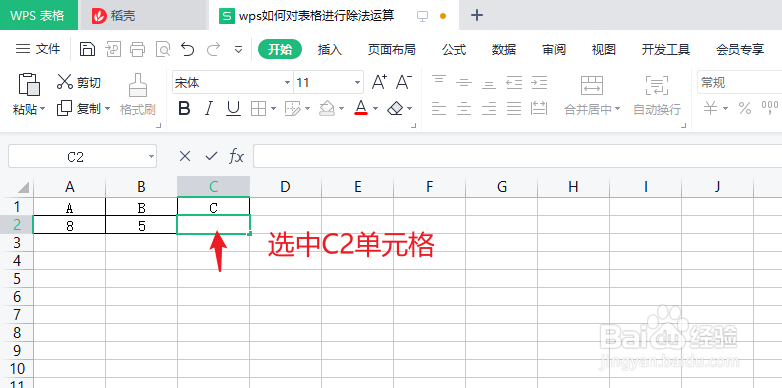The width and height of the screenshot is (782, 388).
Task: Open the 文件 file menu
Action: [x=38, y=49]
